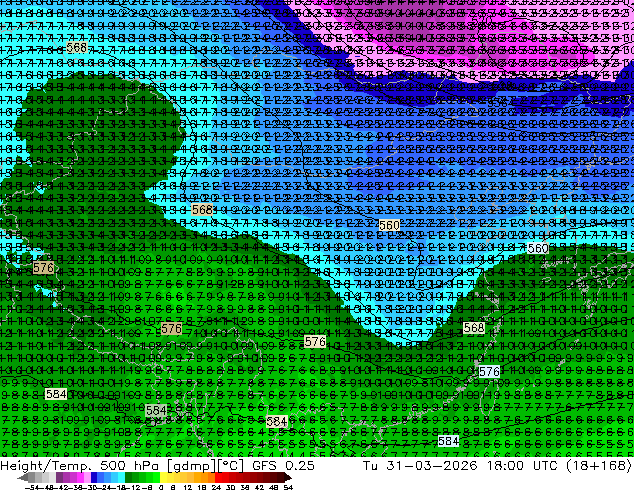Click the '568' contour label nearest the top-left corner

point(76,48)
